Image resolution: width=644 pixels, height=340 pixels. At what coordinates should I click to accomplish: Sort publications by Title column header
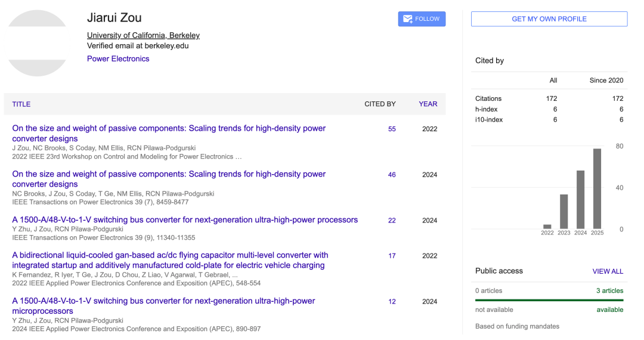point(21,104)
